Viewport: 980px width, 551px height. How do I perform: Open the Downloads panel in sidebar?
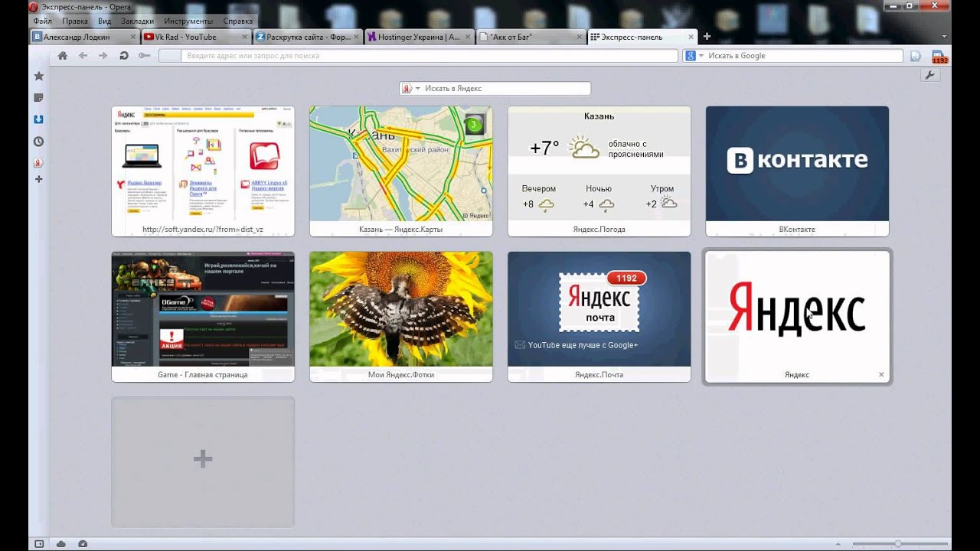pos(38,119)
